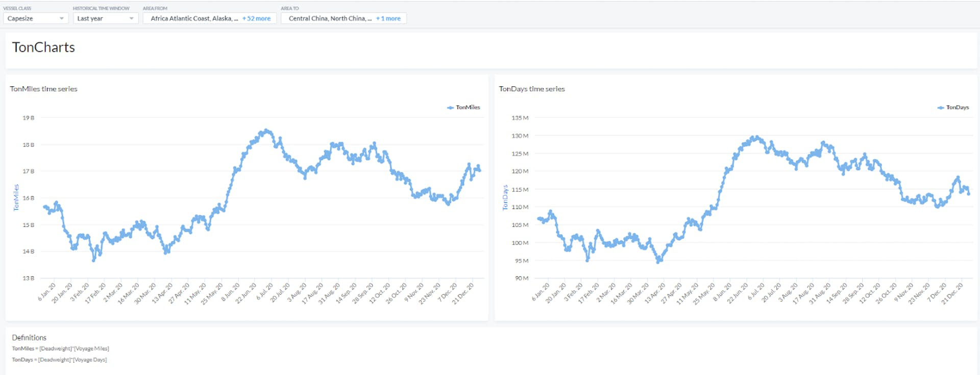
Task: Click the Definitions section heading
Action: click(29, 338)
